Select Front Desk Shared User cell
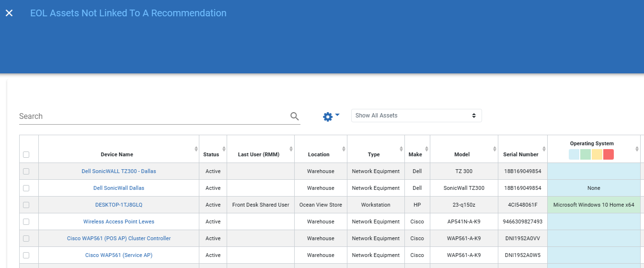This screenshot has width=644, height=268. [x=261, y=205]
